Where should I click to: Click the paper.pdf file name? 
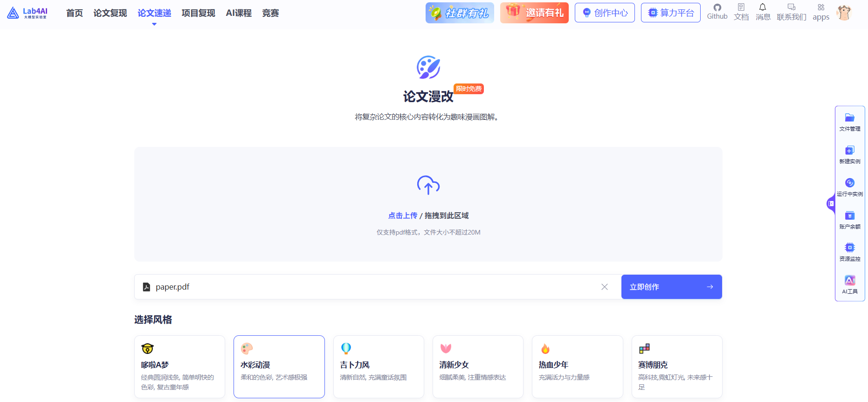pos(172,287)
